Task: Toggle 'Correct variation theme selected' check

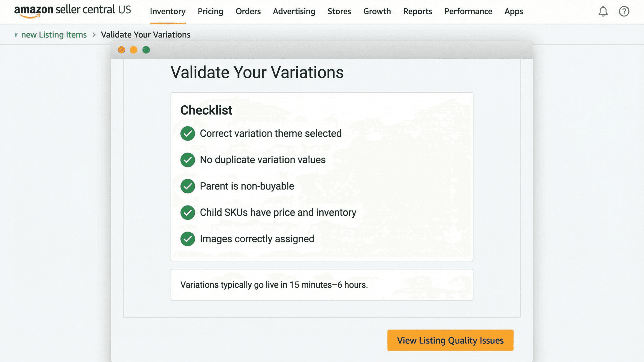Action: tap(187, 133)
